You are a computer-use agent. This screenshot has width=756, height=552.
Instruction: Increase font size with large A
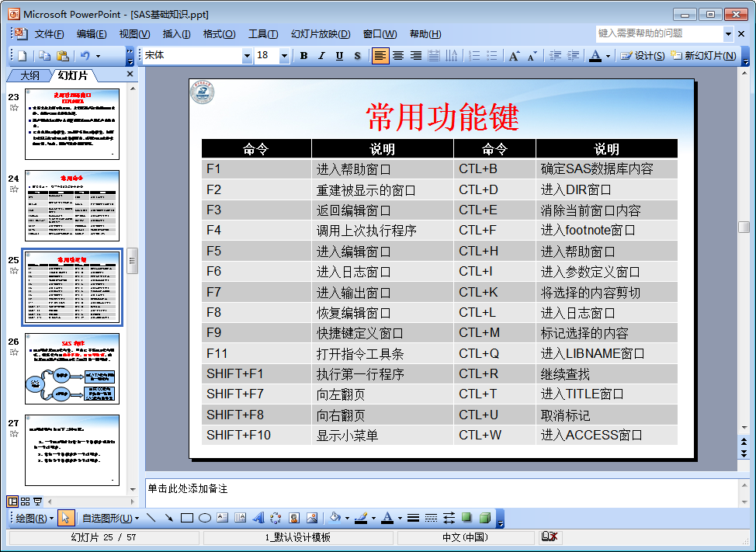tap(514, 56)
